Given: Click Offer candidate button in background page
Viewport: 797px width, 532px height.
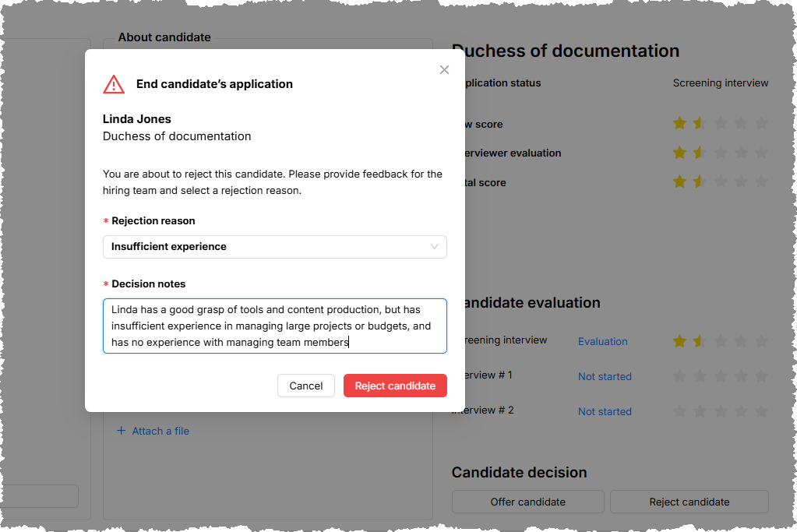Looking at the screenshot, I should [x=527, y=502].
